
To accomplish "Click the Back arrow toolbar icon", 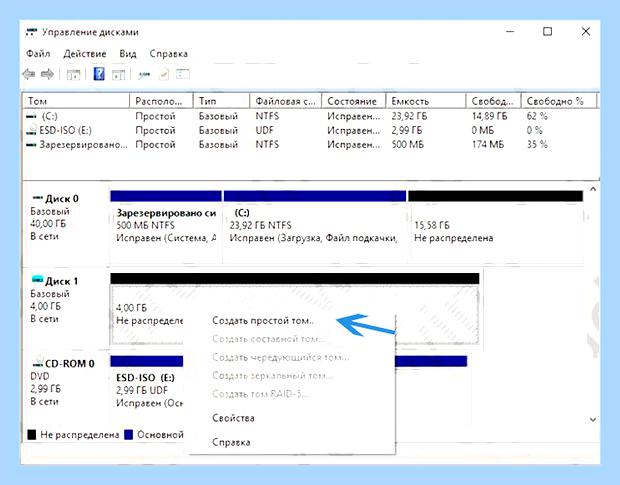I will tap(29, 74).
